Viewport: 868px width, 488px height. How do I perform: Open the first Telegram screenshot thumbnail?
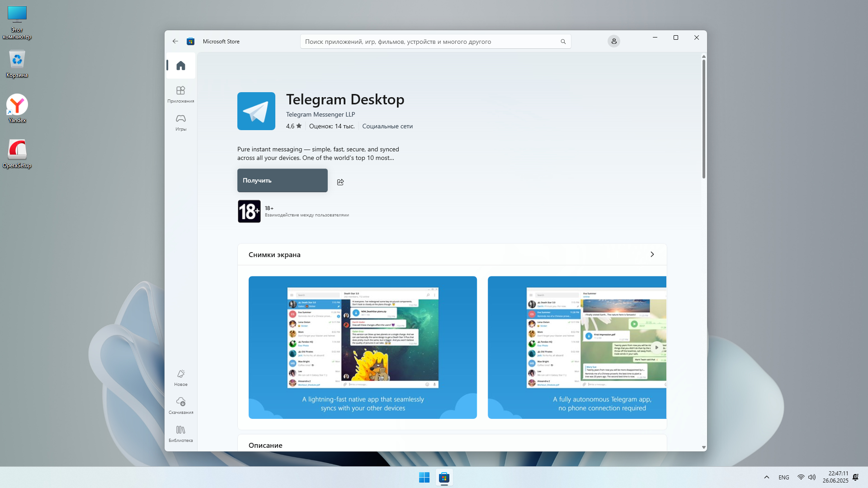click(363, 347)
